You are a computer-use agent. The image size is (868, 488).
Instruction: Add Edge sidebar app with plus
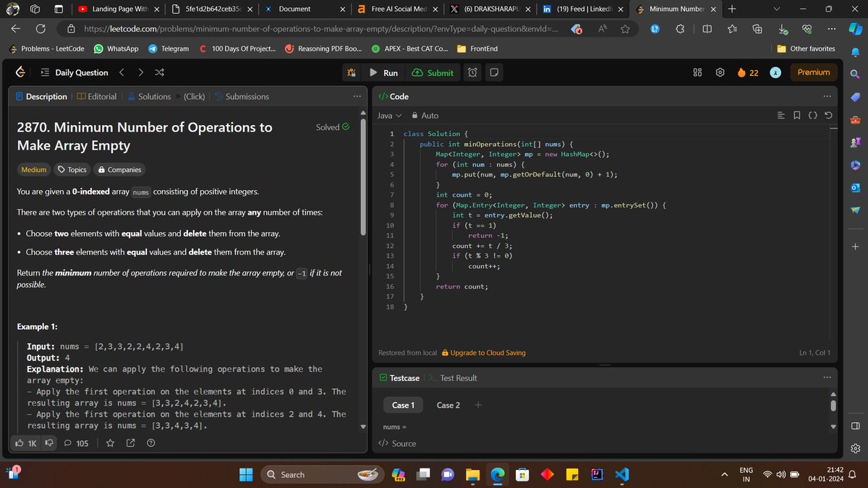click(x=855, y=247)
